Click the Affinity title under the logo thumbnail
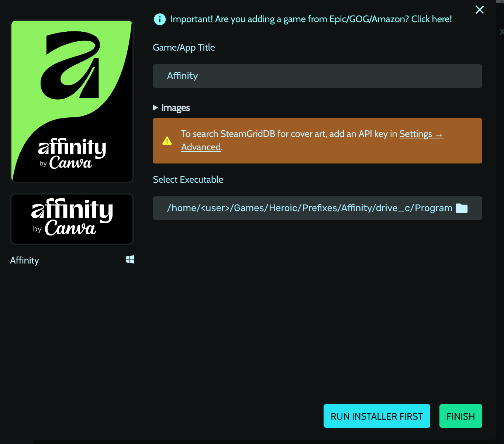 (x=24, y=261)
